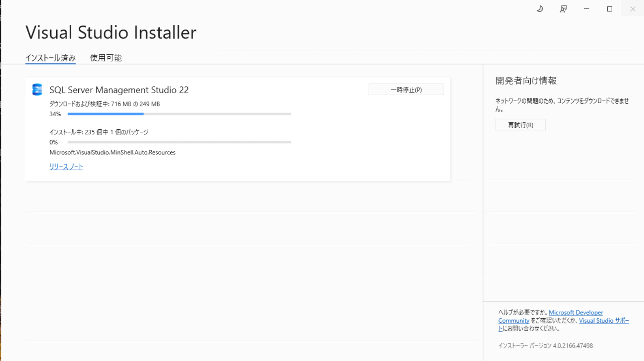This screenshot has width=644, height=361.
Task: Retry loading content with 再試行(R)
Action: [x=520, y=125]
